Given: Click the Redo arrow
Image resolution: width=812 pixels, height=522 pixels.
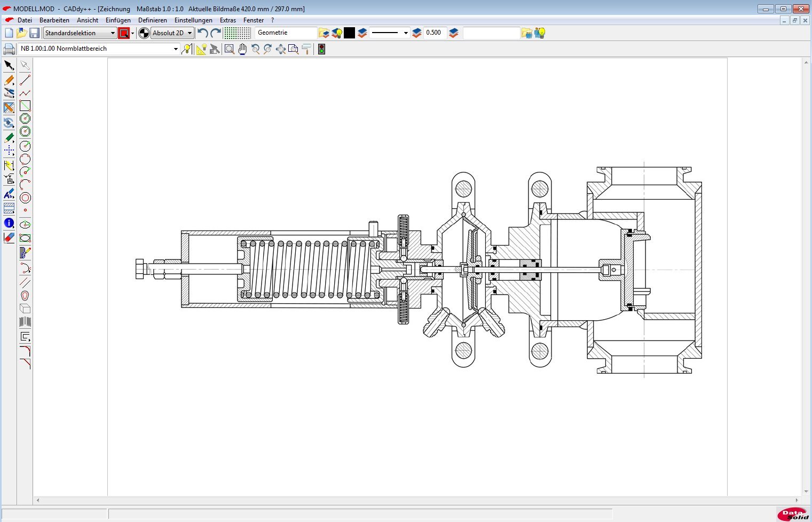Looking at the screenshot, I should click(216, 33).
